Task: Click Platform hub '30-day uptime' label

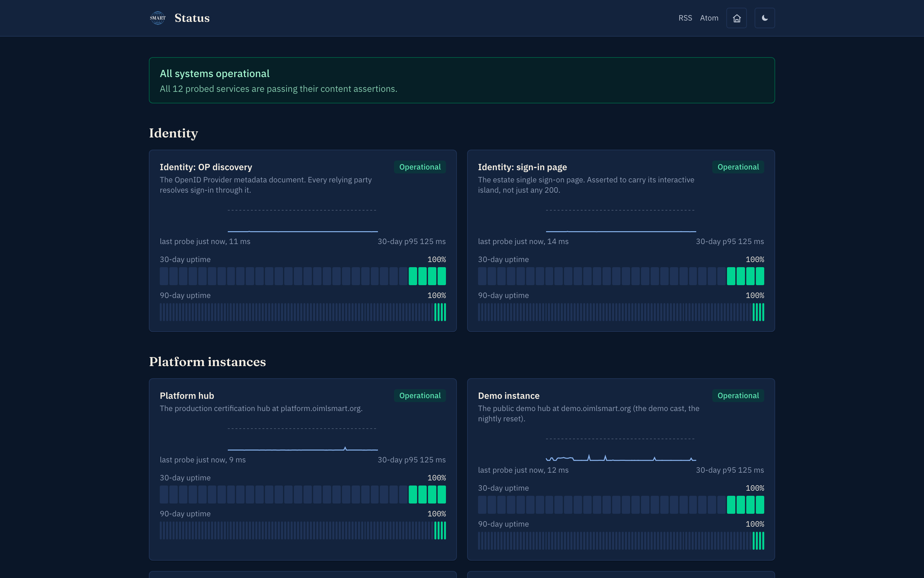Action: 185,478
